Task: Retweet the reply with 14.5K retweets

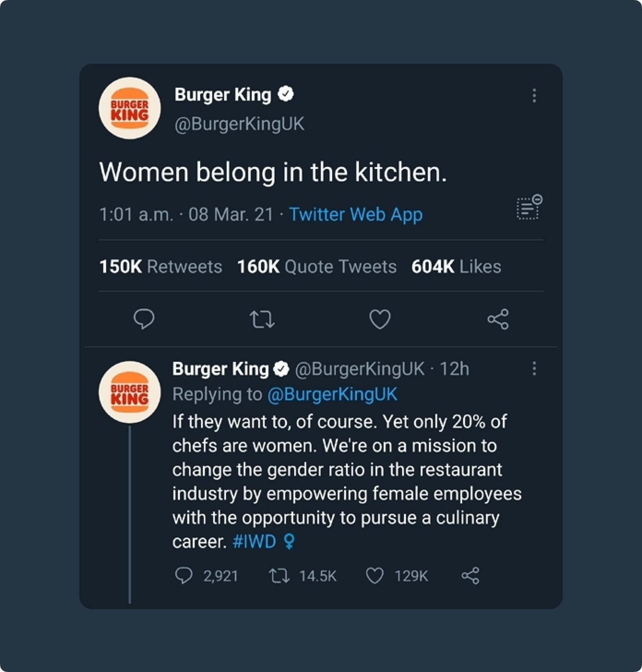Action: point(279,576)
